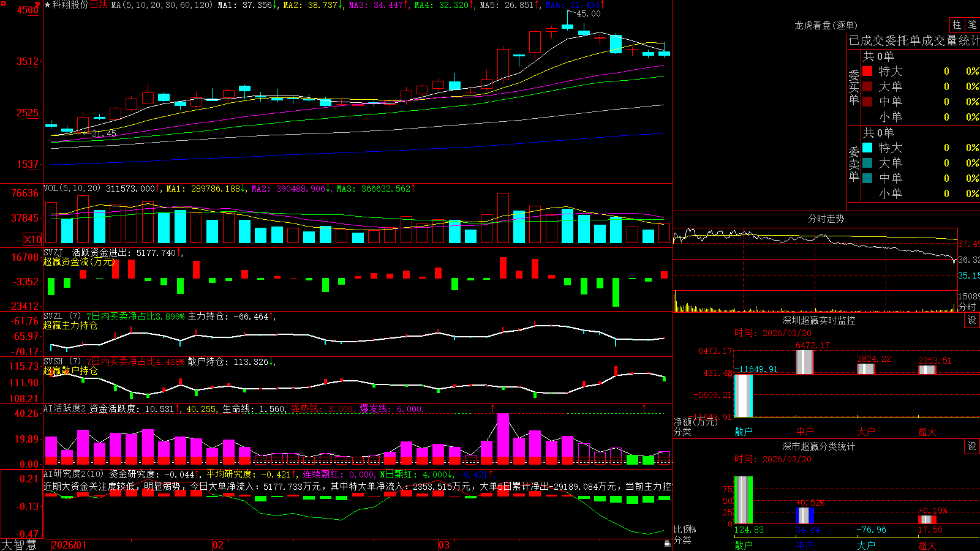This screenshot has height=551, width=980.
Task: Click the SVSH (7) indicator label
Action: point(62,362)
